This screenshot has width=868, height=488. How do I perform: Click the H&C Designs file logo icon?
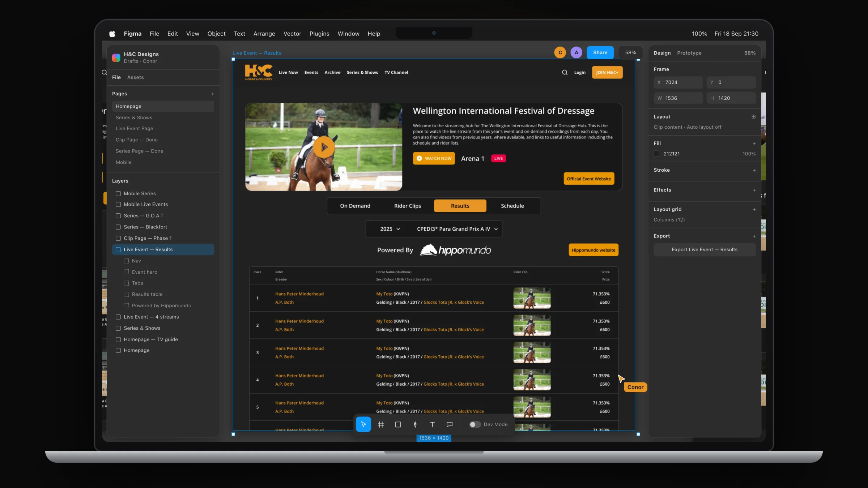click(x=116, y=57)
